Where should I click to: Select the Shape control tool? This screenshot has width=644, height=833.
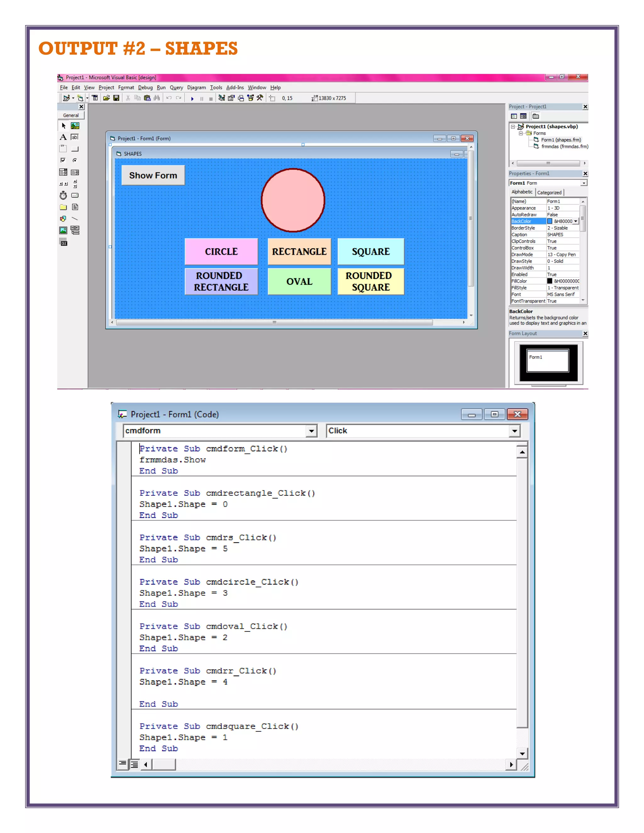tap(63, 219)
